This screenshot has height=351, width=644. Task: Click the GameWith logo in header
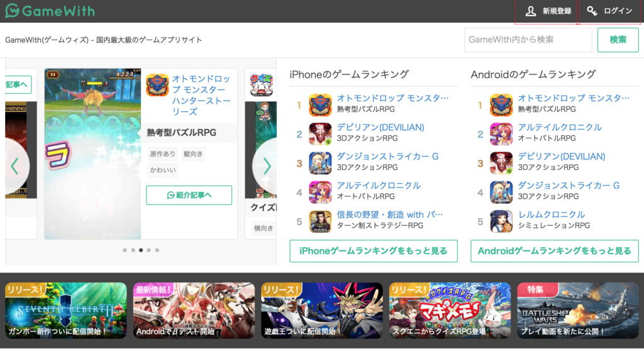[50, 11]
